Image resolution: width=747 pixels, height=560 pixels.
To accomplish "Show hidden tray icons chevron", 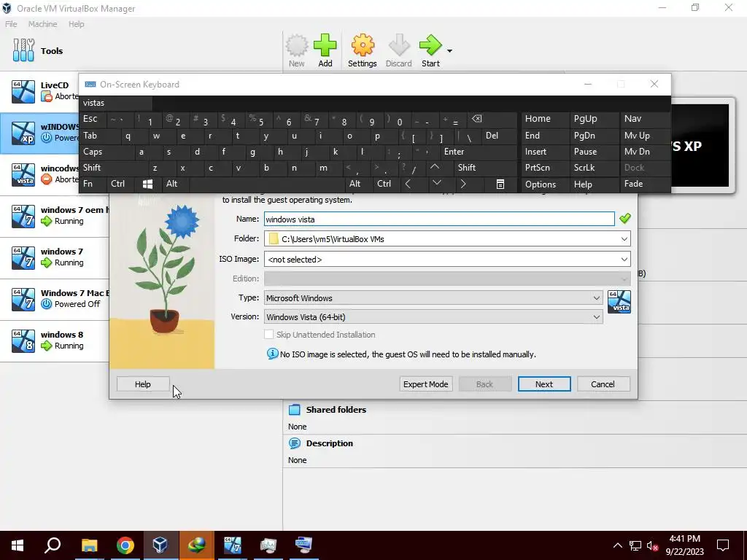I will point(617,545).
